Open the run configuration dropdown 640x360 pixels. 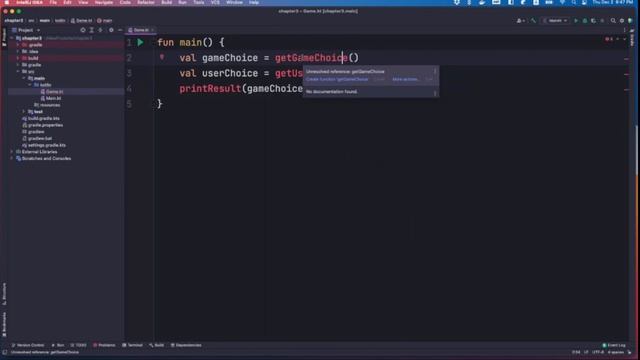tap(556, 20)
